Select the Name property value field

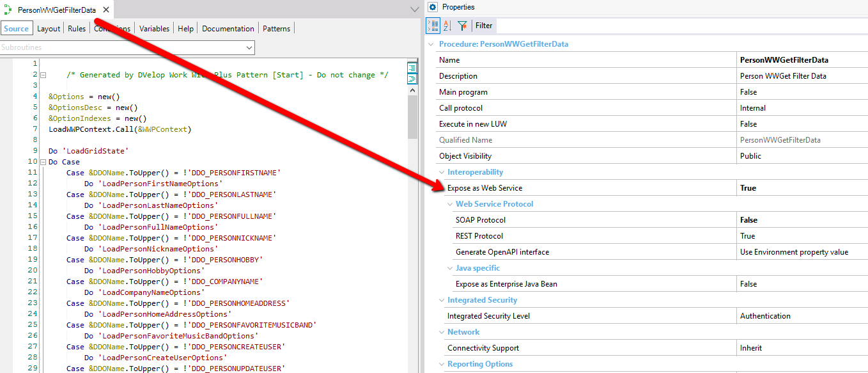tap(802, 60)
